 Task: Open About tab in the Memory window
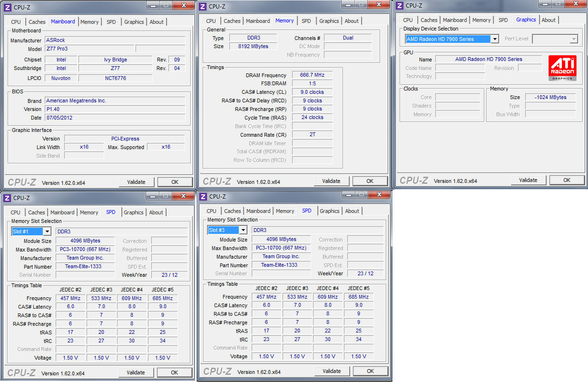coord(352,21)
